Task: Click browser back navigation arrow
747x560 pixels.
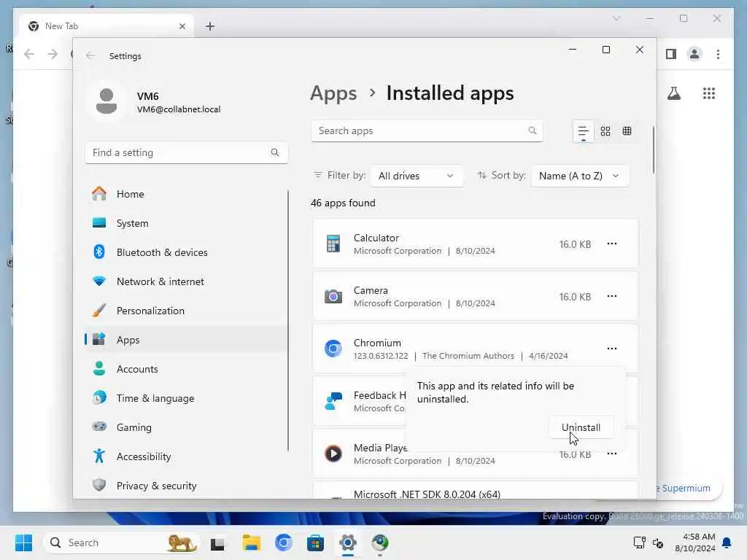Action: coord(29,54)
